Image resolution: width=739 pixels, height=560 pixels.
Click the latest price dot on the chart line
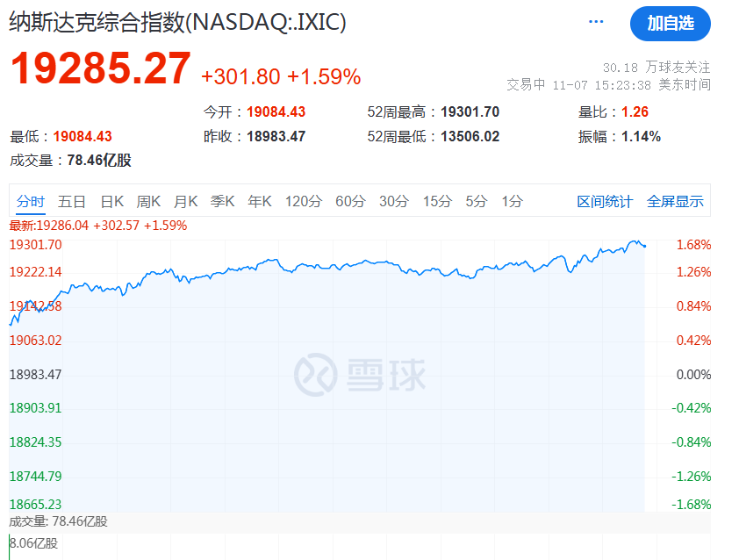(645, 246)
